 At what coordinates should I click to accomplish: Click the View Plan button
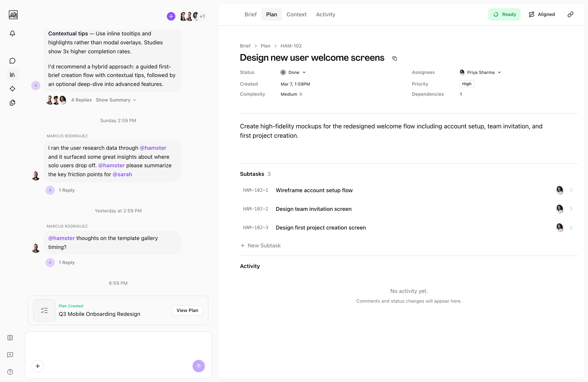[187, 310]
